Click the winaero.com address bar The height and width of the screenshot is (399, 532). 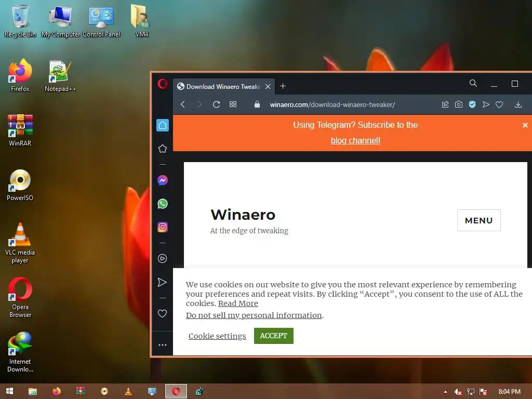[x=332, y=104]
